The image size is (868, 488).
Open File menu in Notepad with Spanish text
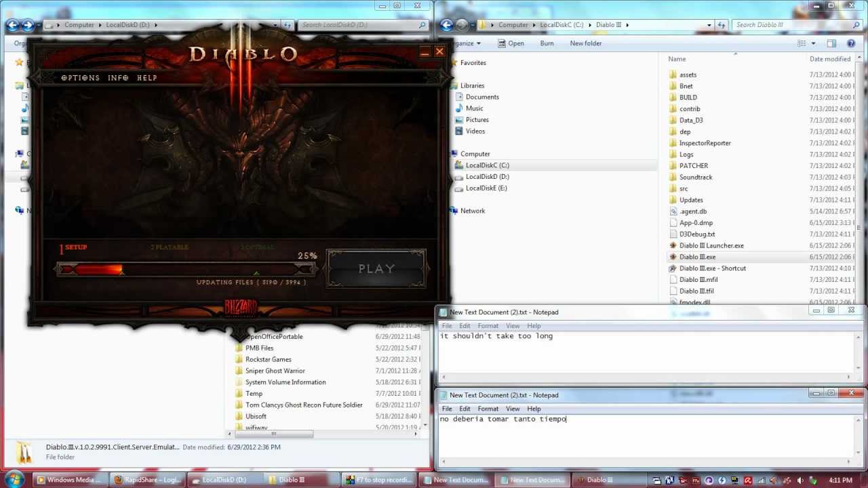(x=447, y=409)
